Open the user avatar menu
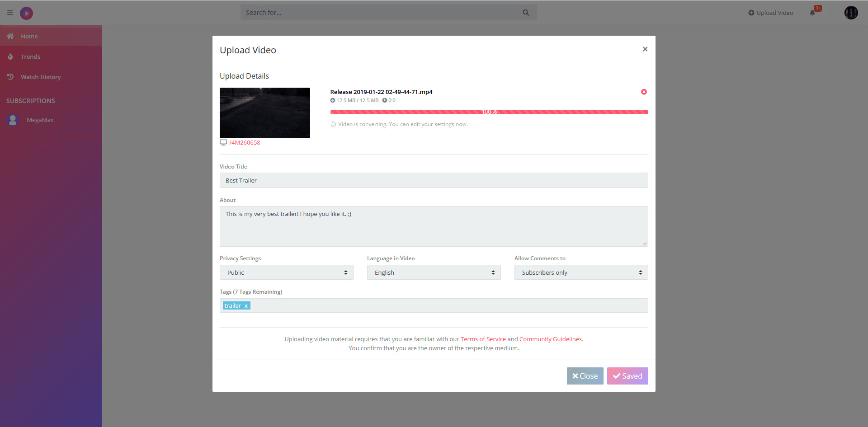 pos(851,13)
